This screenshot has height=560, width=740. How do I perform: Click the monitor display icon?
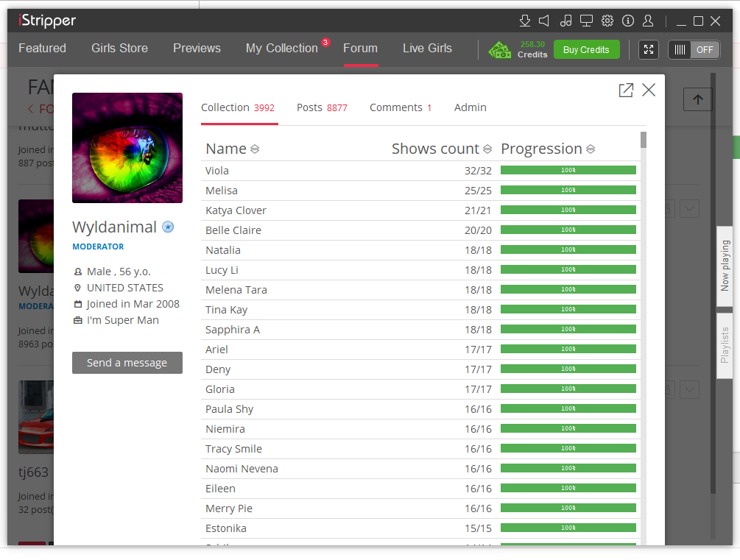[x=586, y=21]
